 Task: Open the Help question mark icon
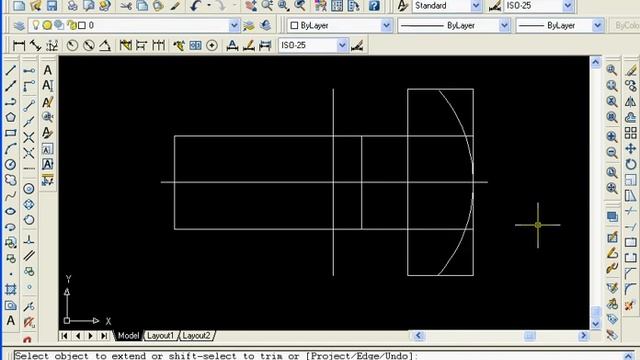click(x=373, y=6)
